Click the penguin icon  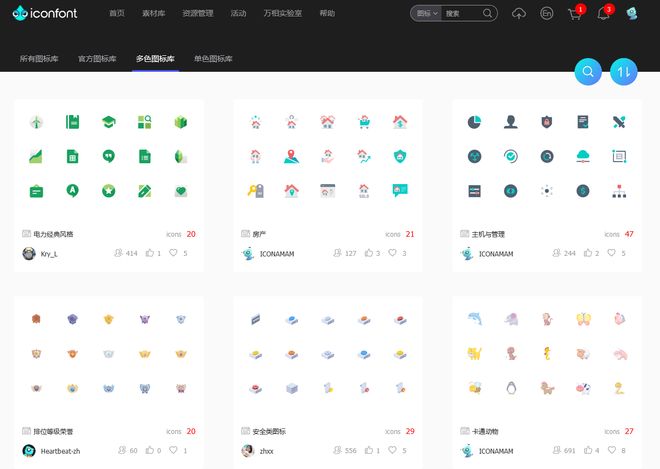(x=511, y=388)
